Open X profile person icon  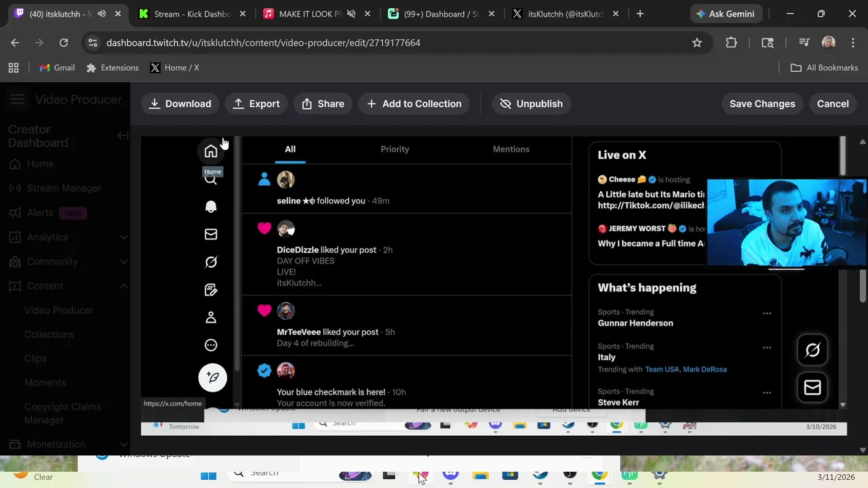211,317
